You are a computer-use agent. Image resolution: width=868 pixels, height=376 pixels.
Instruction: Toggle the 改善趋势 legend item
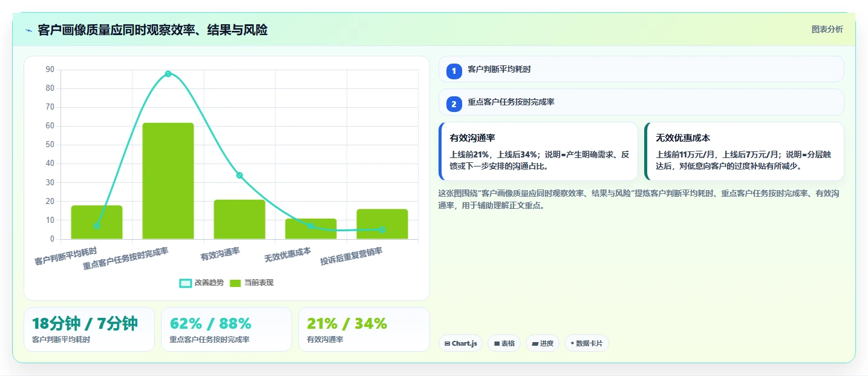pyautogui.click(x=201, y=283)
